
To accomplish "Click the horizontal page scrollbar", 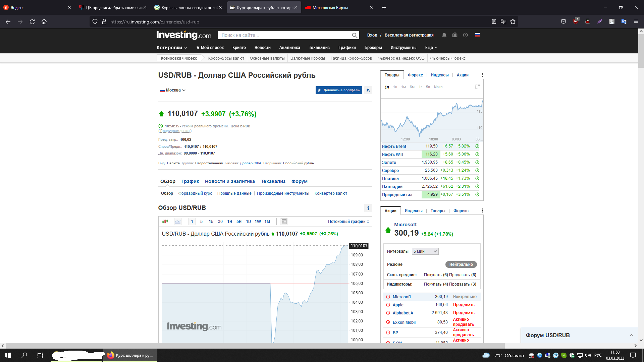I will 255,346.
